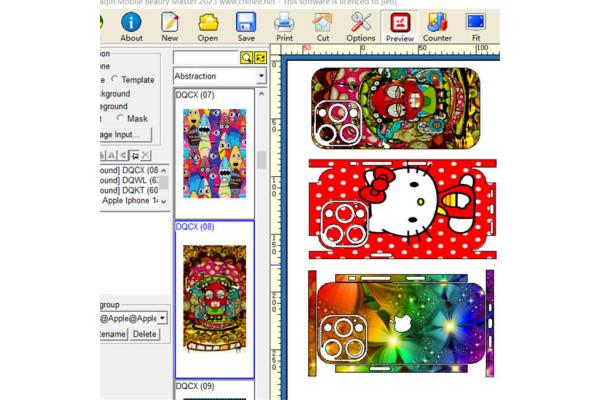Click inside the pattern search field
Screen dimensions: 600x400
(x=206, y=57)
